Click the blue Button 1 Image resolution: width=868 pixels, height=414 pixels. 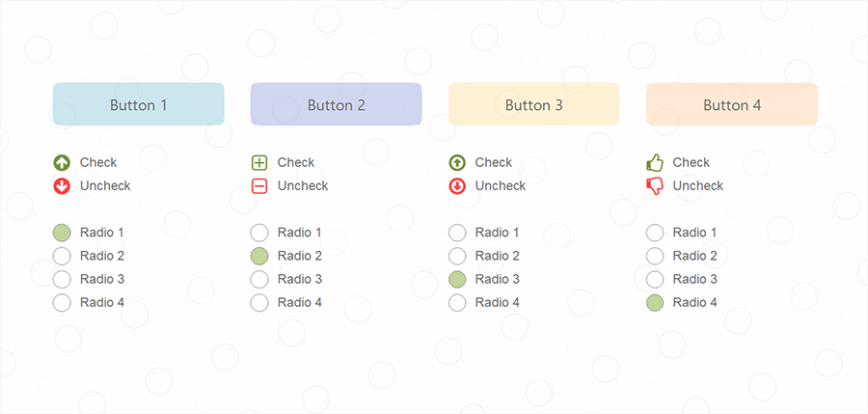coord(138,104)
